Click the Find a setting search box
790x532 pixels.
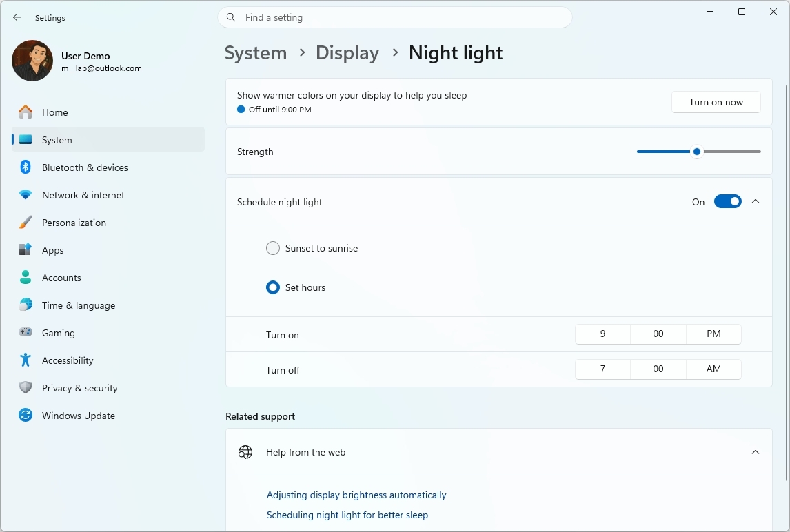point(395,17)
